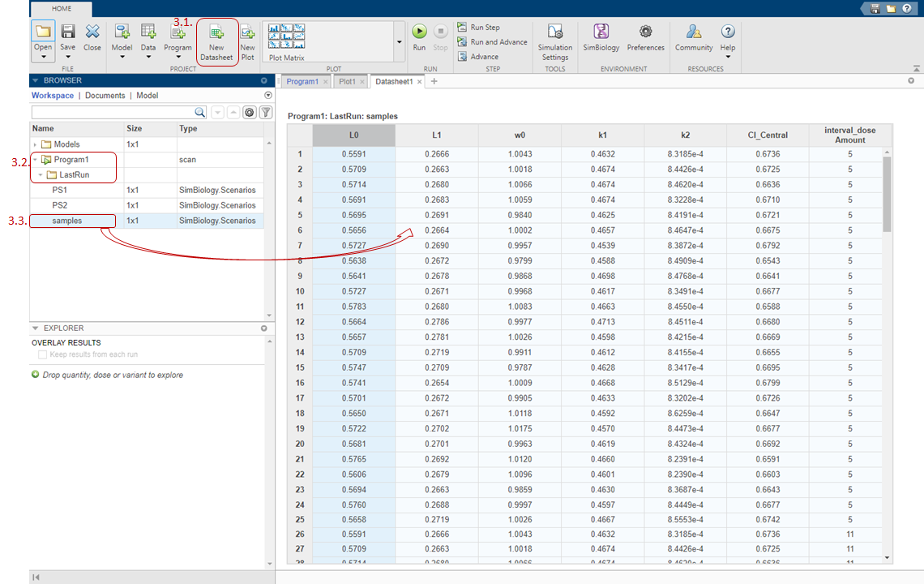The height and width of the screenshot is (584, 924).
Task: Open the Program dropdown in Project section
Action: click(x=178, y=57)
